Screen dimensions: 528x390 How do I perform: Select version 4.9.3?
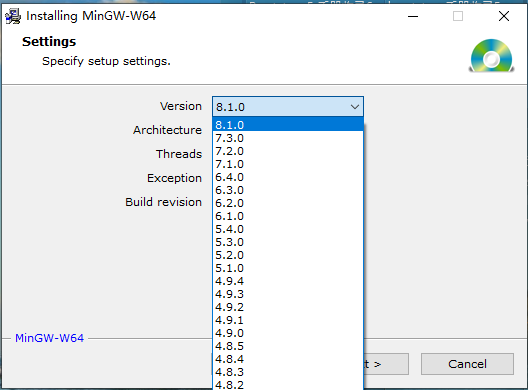(288, 294)
